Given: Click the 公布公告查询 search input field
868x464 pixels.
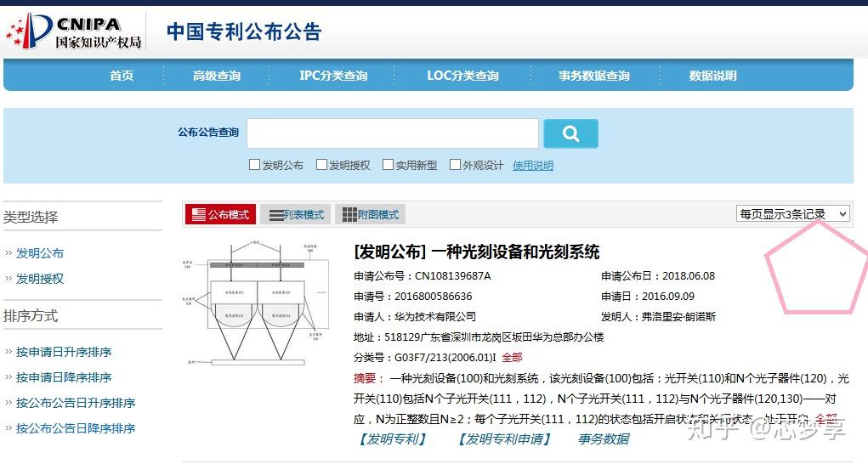Looking at the screenshot, I should click(393, 133).
